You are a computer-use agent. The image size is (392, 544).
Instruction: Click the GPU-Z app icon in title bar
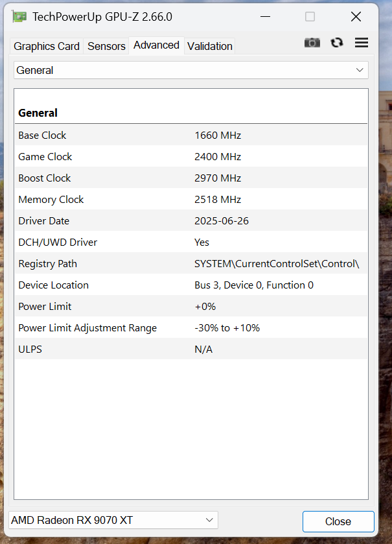[x=19, y=17]
